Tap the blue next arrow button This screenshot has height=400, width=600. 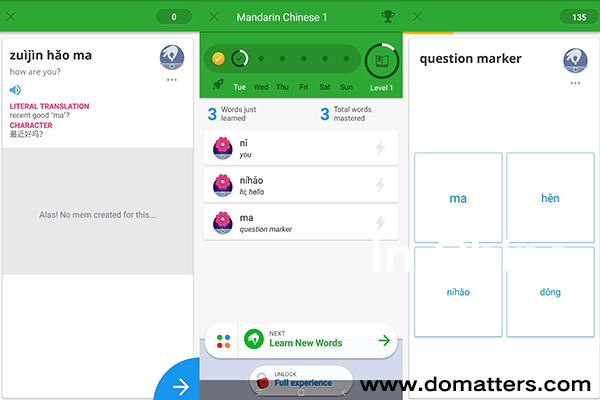[180, 385]
